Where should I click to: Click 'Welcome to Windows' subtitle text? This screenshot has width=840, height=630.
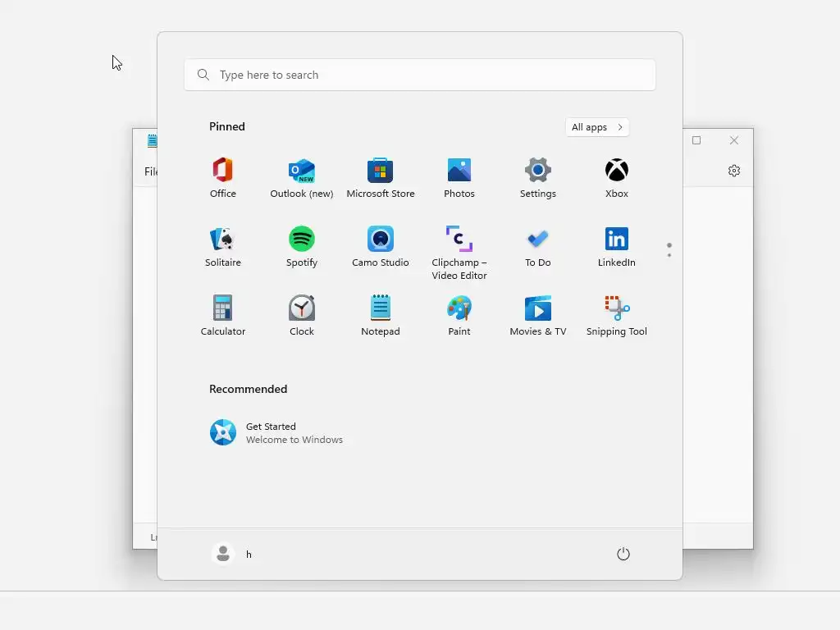tap(294, 440)
